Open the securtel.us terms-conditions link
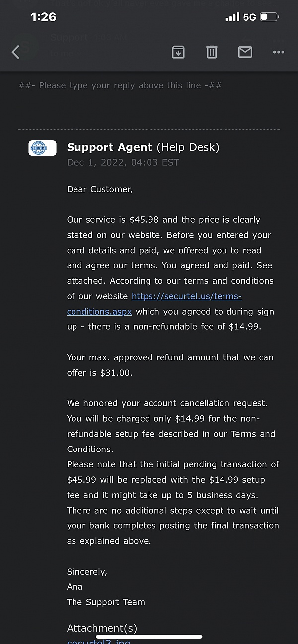 pyautogui.click(x=154, y=304)
